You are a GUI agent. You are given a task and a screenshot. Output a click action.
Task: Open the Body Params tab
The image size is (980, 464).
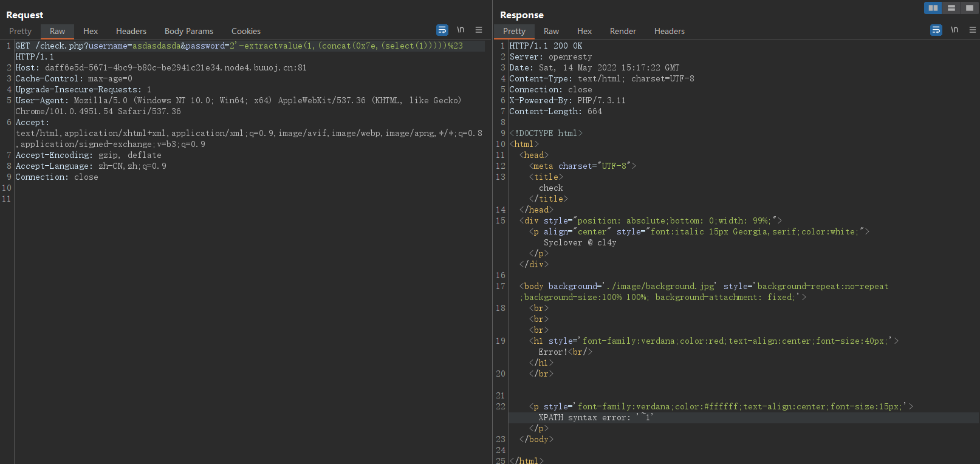189,31
